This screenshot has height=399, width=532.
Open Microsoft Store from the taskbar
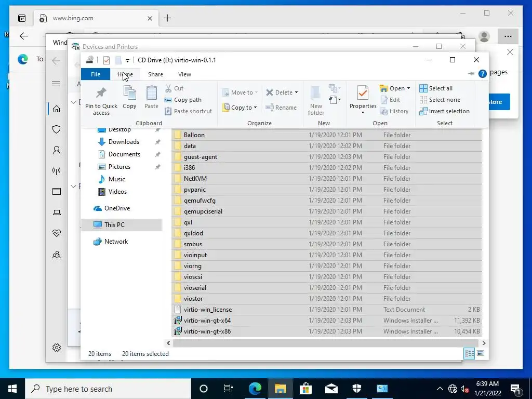pos(305,389)
